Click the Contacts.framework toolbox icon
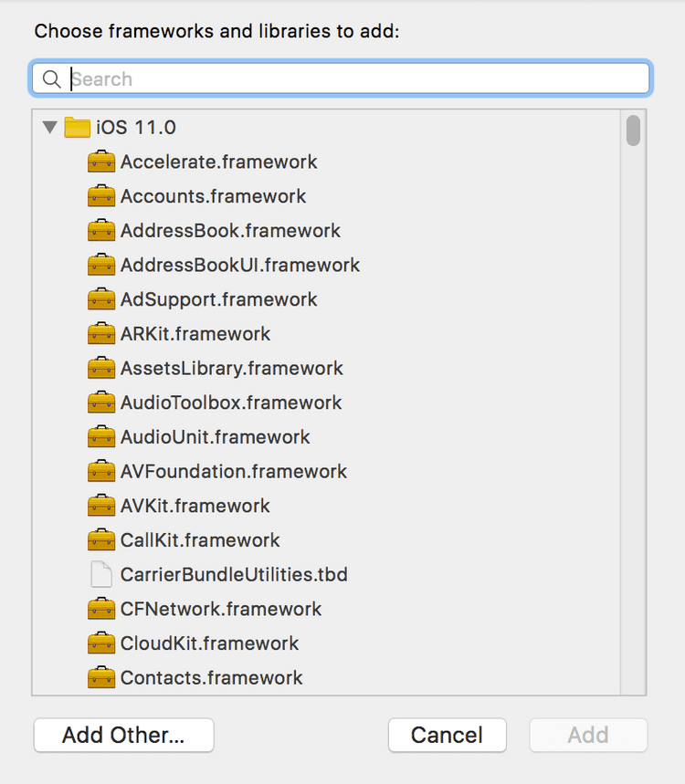 [101, 677]
